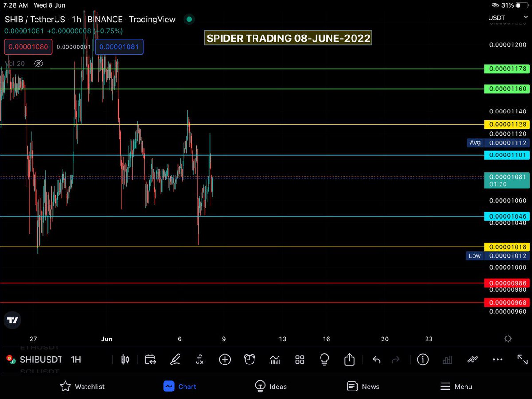Viewport: 532px width, 399px height.
Task: Check the Wi-Fi link status icon
Action: click(x=496, y=5)
